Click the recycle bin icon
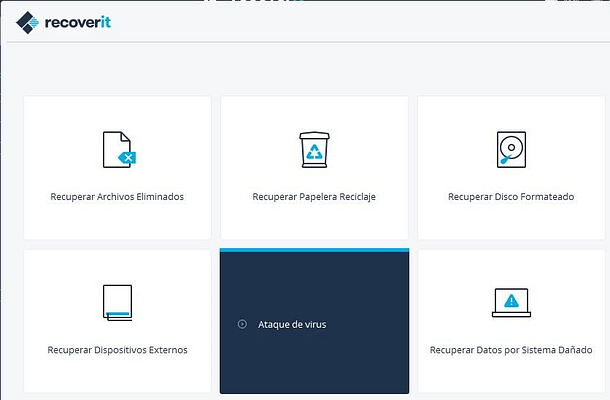This screenshot has width=610, height=400. pos(314,149)
